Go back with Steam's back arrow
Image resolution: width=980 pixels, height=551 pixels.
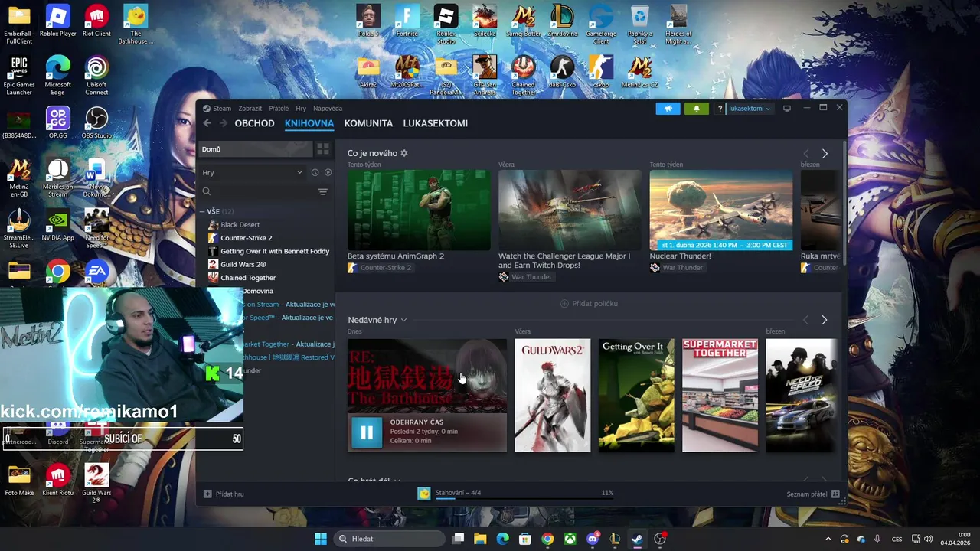tap(207, 123)
